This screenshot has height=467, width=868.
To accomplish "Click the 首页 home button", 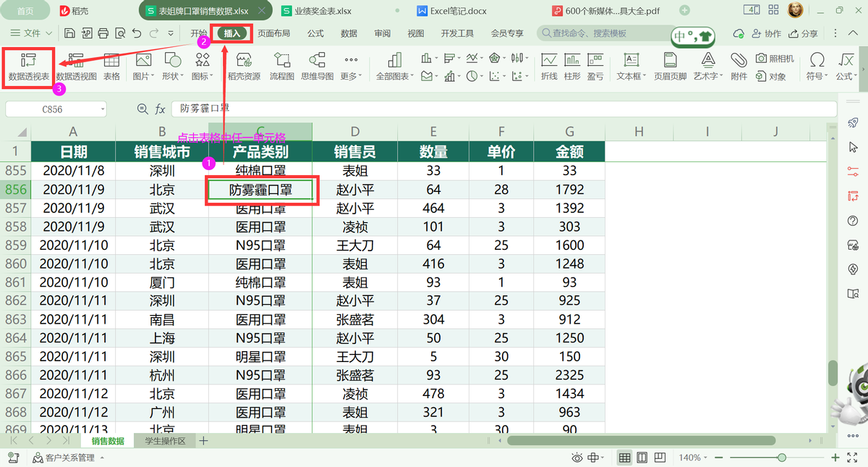I will (25, 11).
